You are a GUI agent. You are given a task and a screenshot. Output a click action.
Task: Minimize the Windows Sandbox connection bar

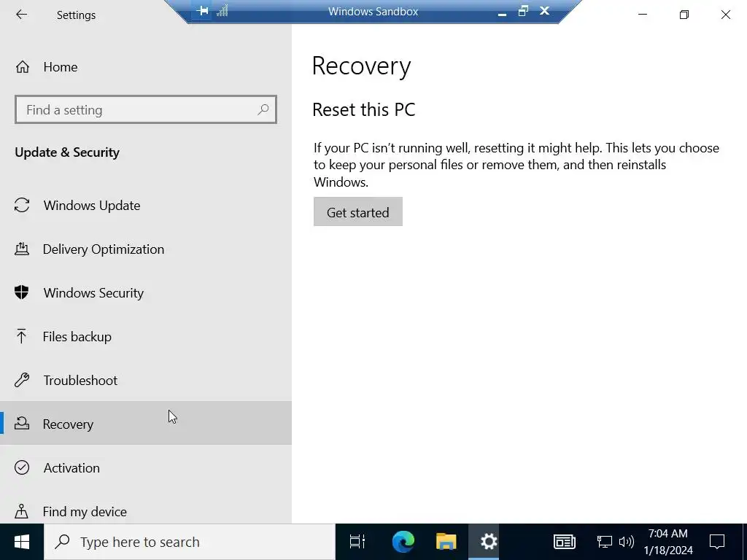(x=502, y=13)
